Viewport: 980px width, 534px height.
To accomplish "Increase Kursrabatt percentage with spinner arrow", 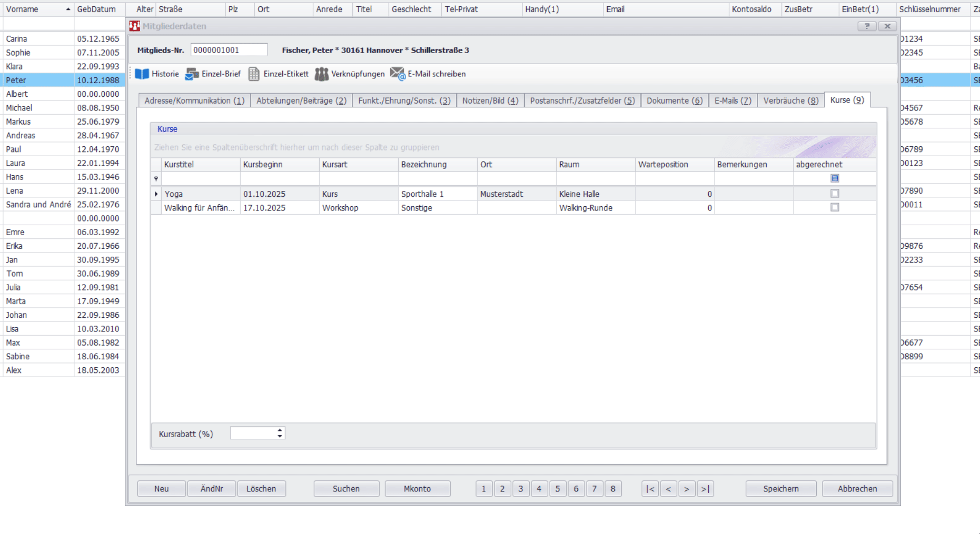I will click(x=280, y=430).
